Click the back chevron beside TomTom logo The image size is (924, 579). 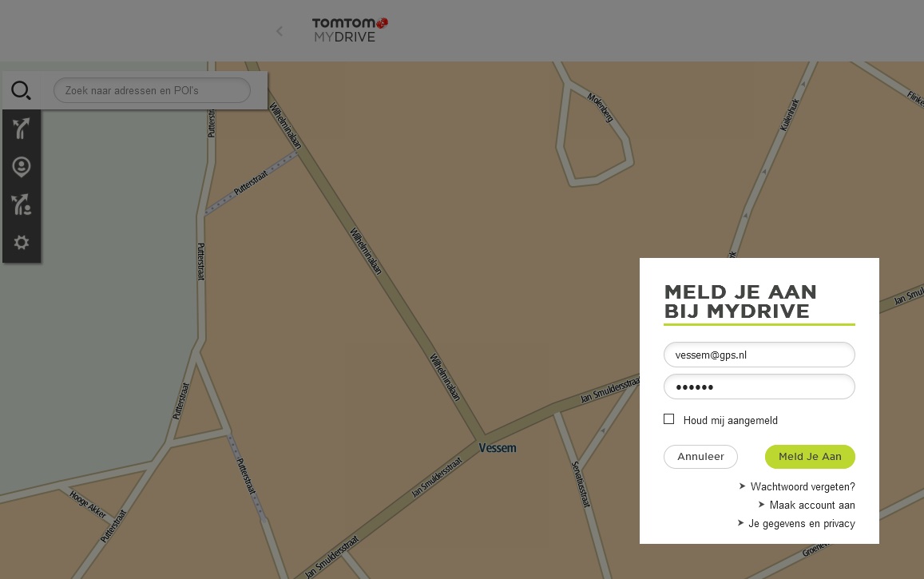[280, 31]
